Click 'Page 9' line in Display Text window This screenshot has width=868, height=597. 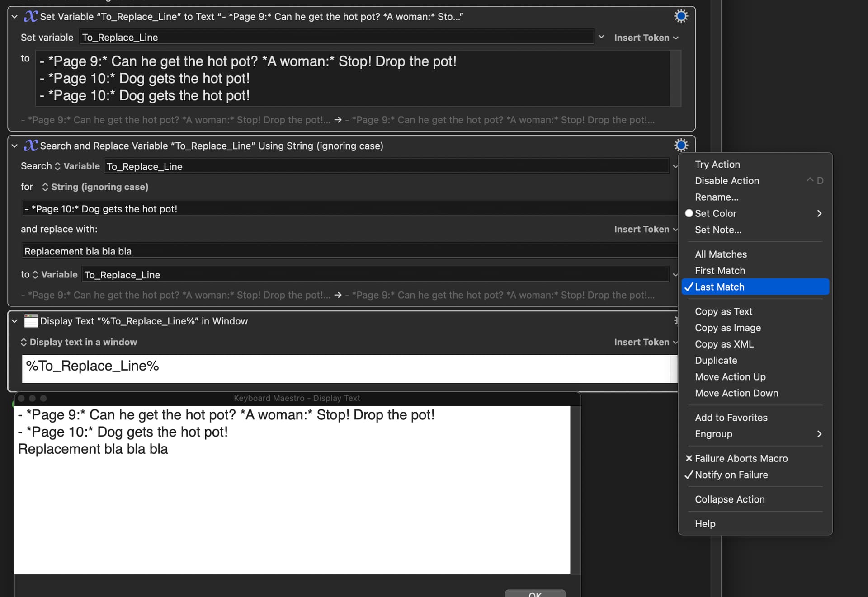click(x=226, y=415)
